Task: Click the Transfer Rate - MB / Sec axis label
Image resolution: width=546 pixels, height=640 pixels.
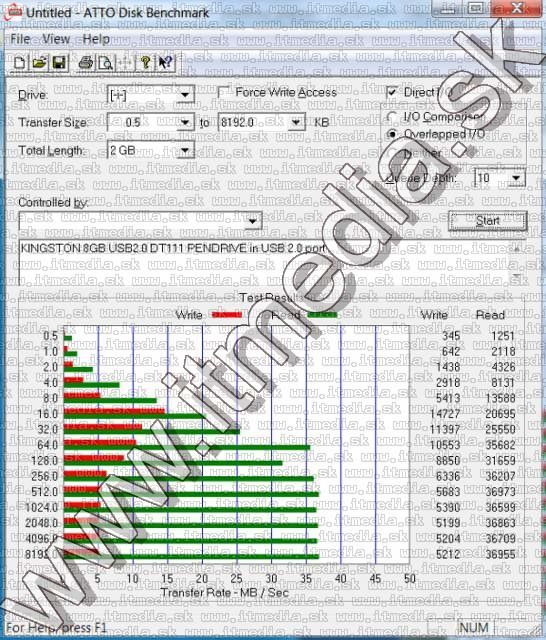Action: point(225,592)
